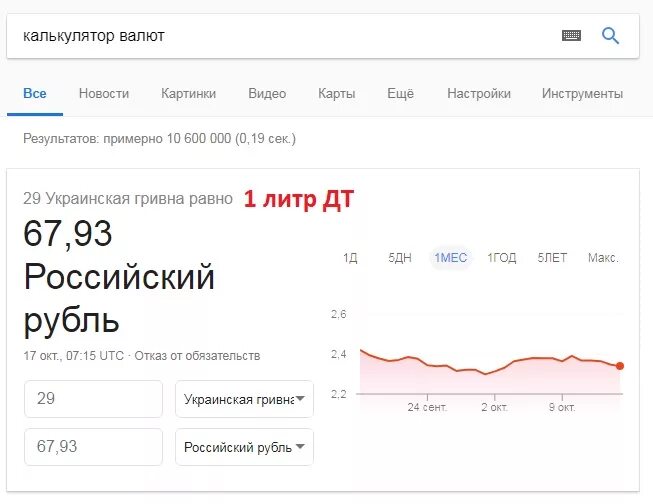653x504 pixels.
Task: Click the amount field showing 29
Action: point(93,399)
